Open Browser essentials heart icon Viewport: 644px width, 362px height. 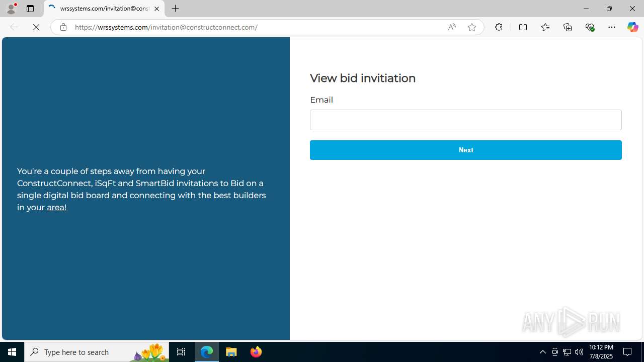(x=590, y=27)
